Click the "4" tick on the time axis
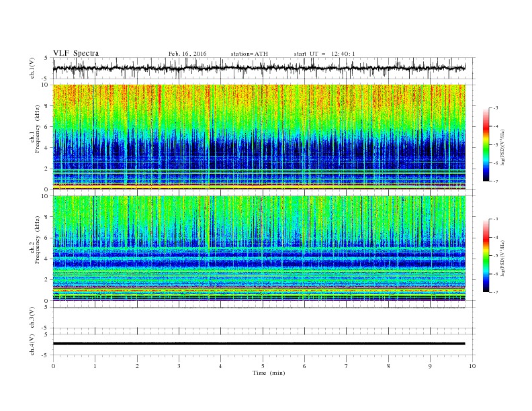Image resolution: width=532 pixels, height=411 pixels. tap(220, 366)
